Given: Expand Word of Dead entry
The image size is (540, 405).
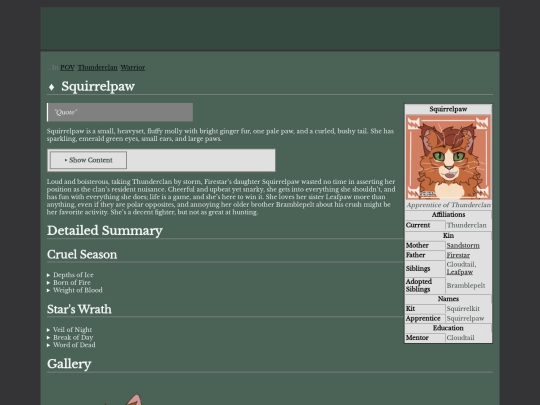Looking at the screenshot, I should pos(71,345).
